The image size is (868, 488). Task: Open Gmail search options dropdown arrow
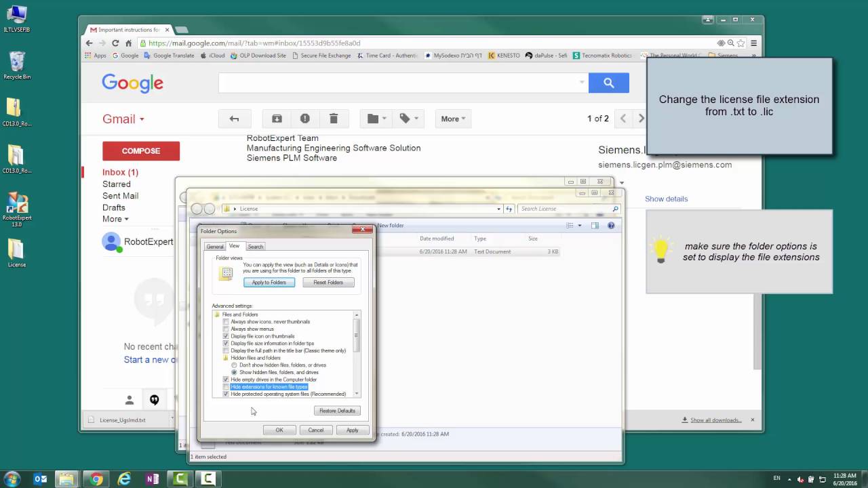click(582, 83)
